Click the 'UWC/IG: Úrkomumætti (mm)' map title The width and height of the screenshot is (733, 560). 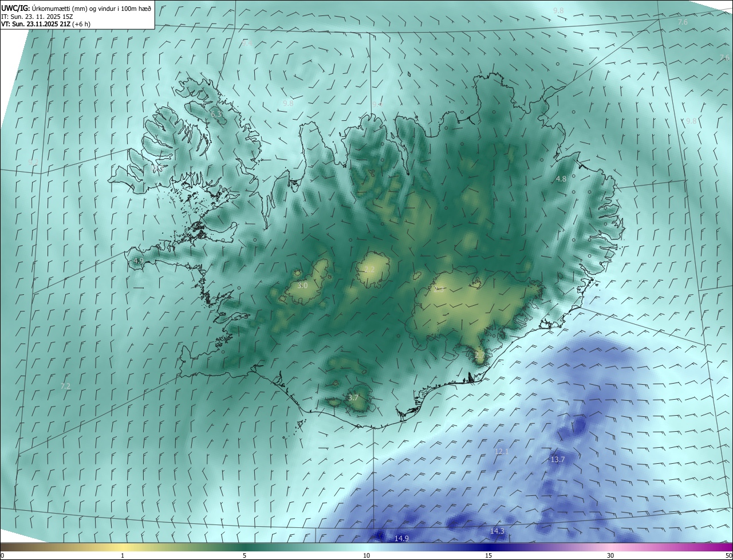[76, 8]
